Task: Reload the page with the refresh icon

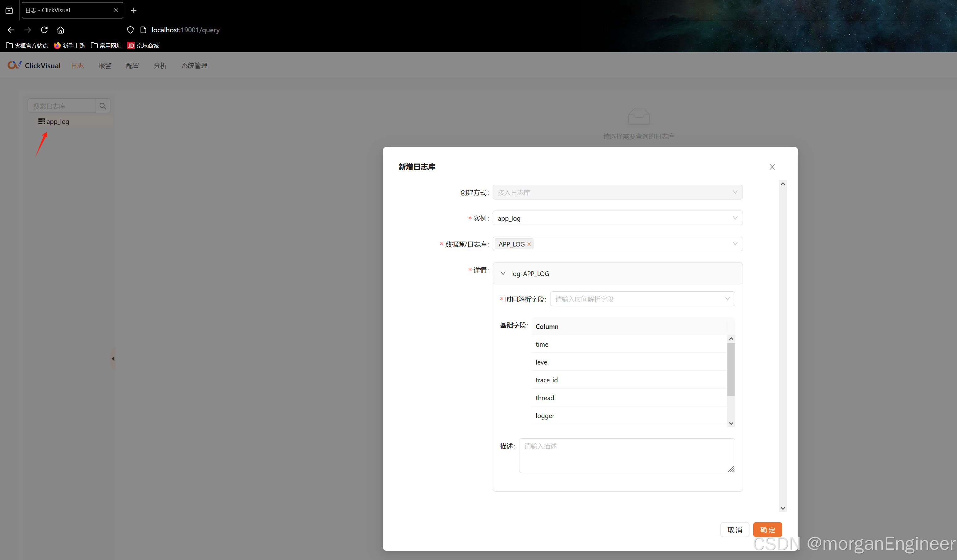Action: pyautogui.click(x=44, y=30)
